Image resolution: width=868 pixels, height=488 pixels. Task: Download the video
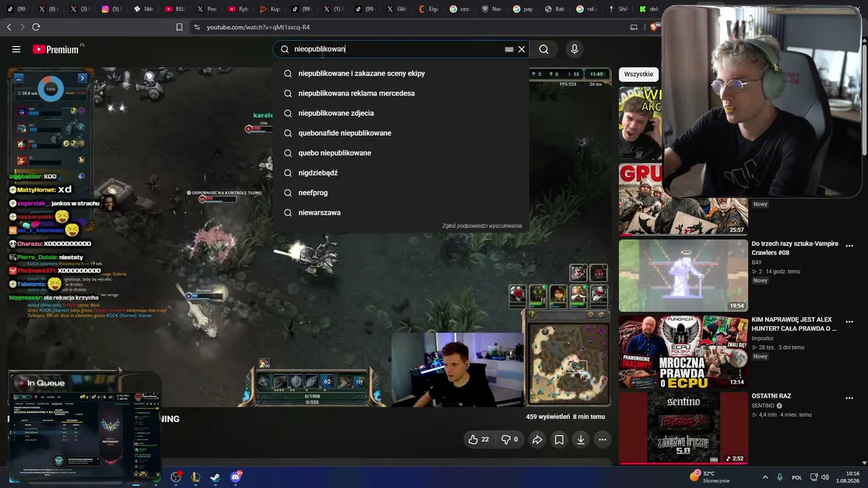tap(580, 440)
